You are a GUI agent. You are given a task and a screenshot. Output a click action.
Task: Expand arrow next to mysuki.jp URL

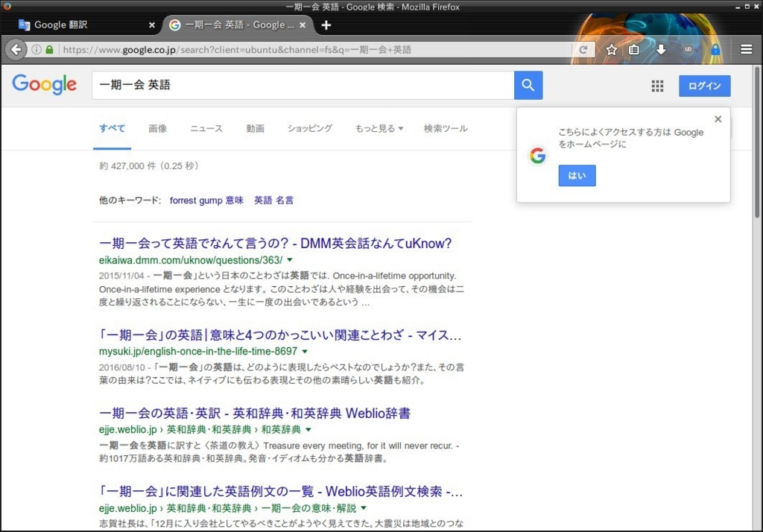305,352
